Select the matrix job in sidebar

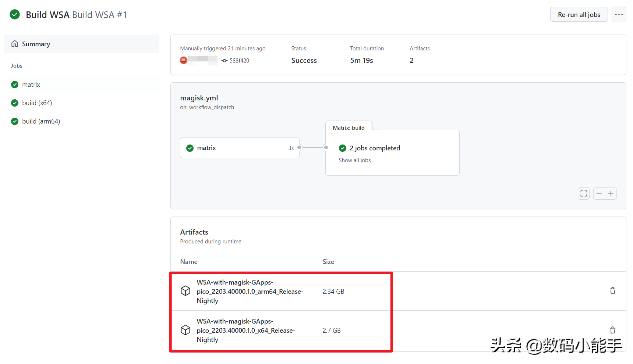[31, 85]
